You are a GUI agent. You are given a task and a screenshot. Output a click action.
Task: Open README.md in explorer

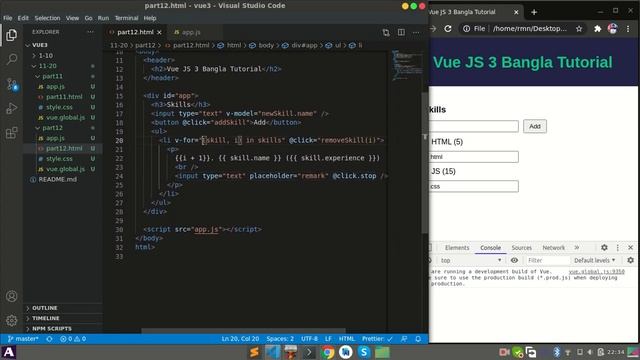pos(58,179)
